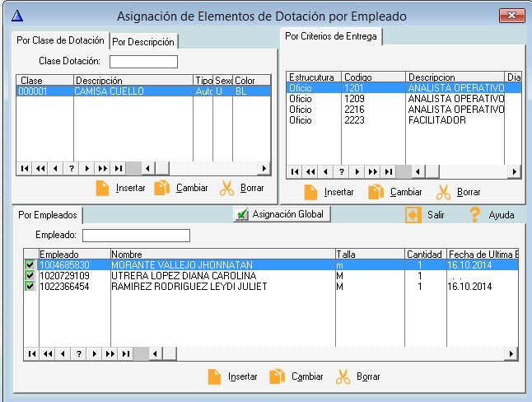The height and width of the screenshot is (402, 532).
Task: Click the Clase Dotación input field
Action: [x=143, y=61]
